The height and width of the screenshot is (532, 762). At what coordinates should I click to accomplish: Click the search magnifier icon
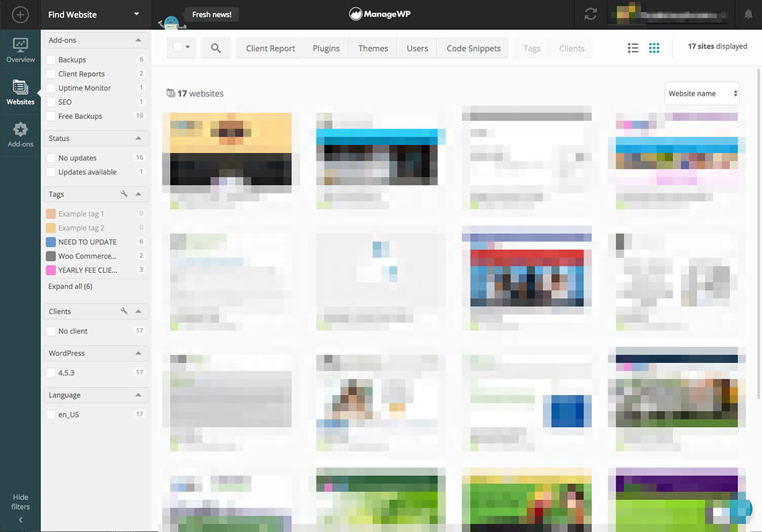pos(216,48)
